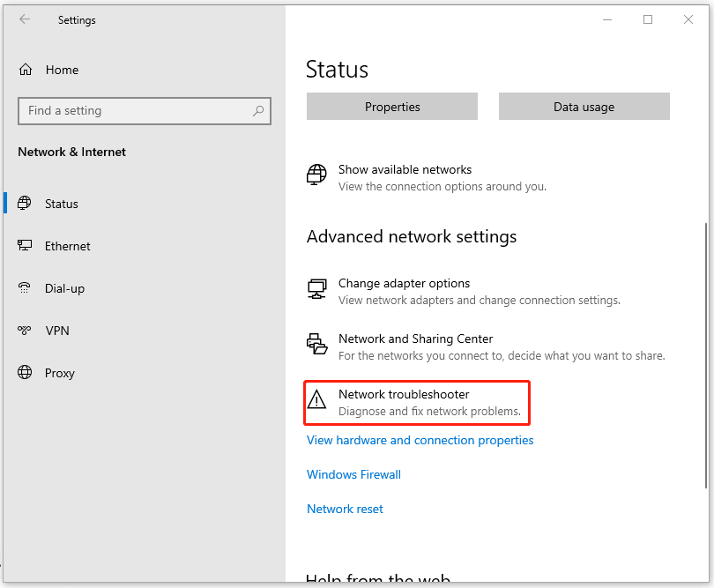714x588 pixels.
Task: Click the Change adapter options icon
Action: click(x=316, y=289)
